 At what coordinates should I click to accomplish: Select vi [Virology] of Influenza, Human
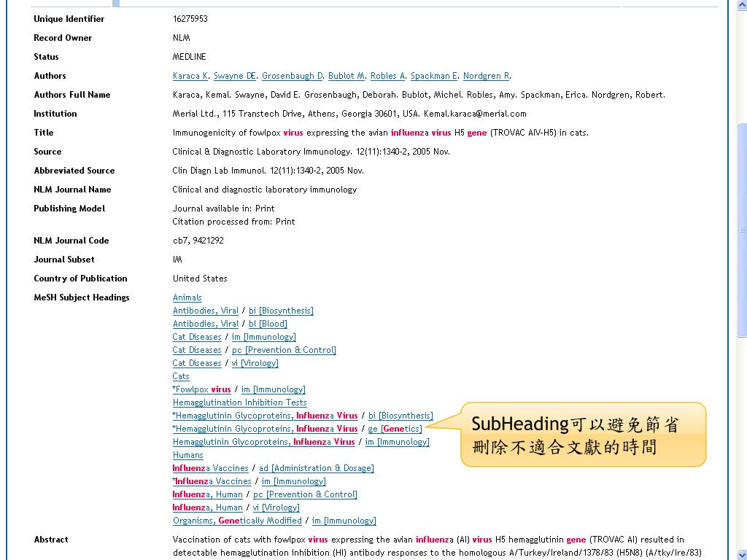[276, 507]
